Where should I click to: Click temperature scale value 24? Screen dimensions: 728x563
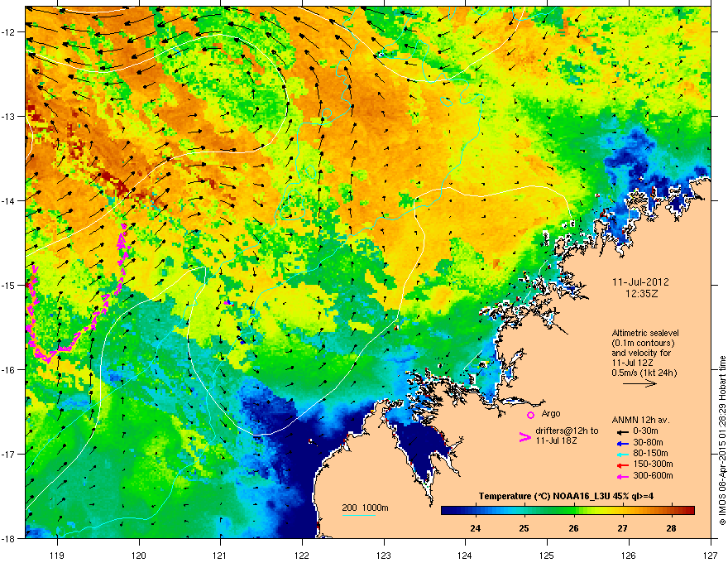point(476,528)
